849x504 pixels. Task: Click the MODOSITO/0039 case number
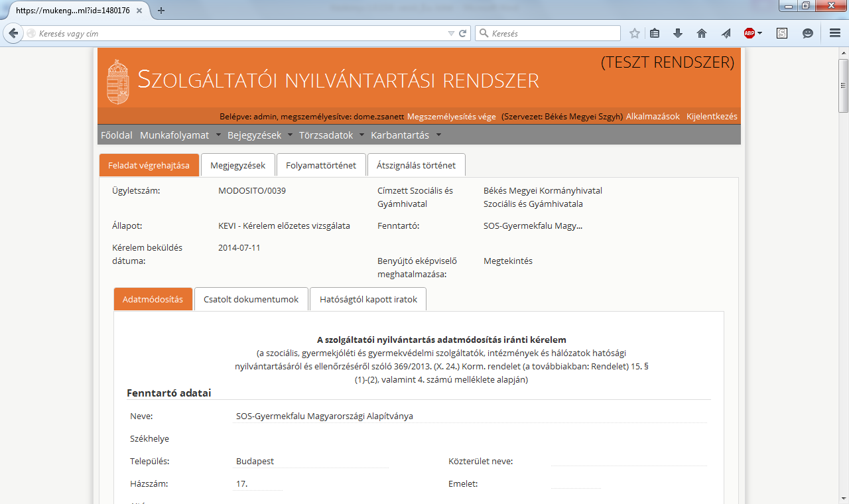252,190
